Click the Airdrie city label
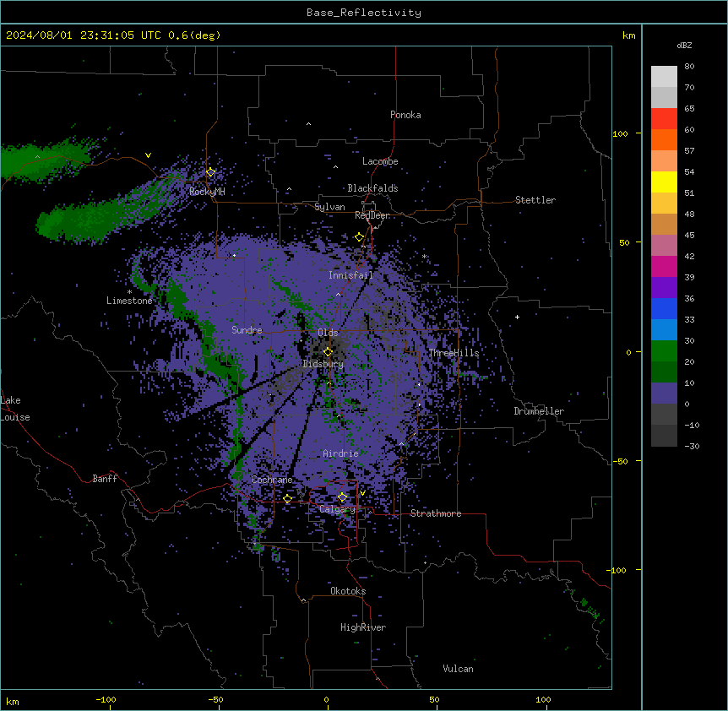This screenshot has height=711, width=728. tap(341, 453)
